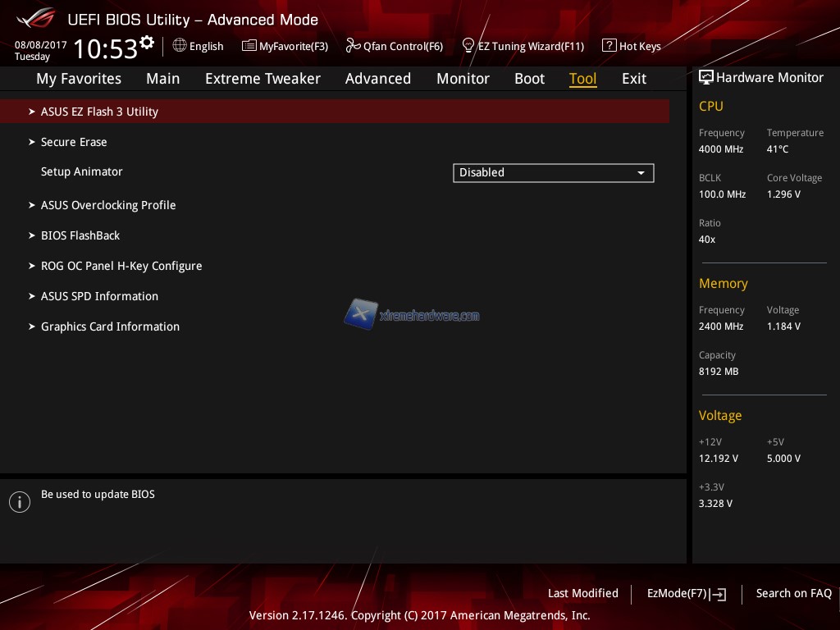
Task: Click the Last Modified button
Action: (582, 593)
